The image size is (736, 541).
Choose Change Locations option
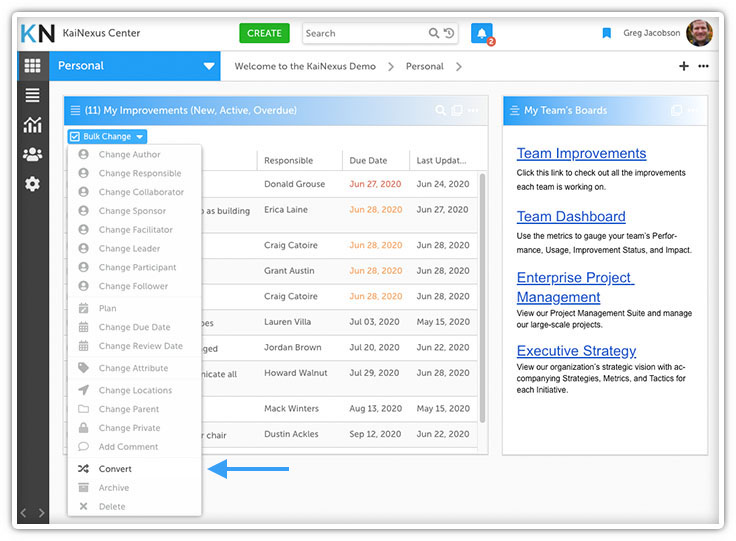(135, 390)
